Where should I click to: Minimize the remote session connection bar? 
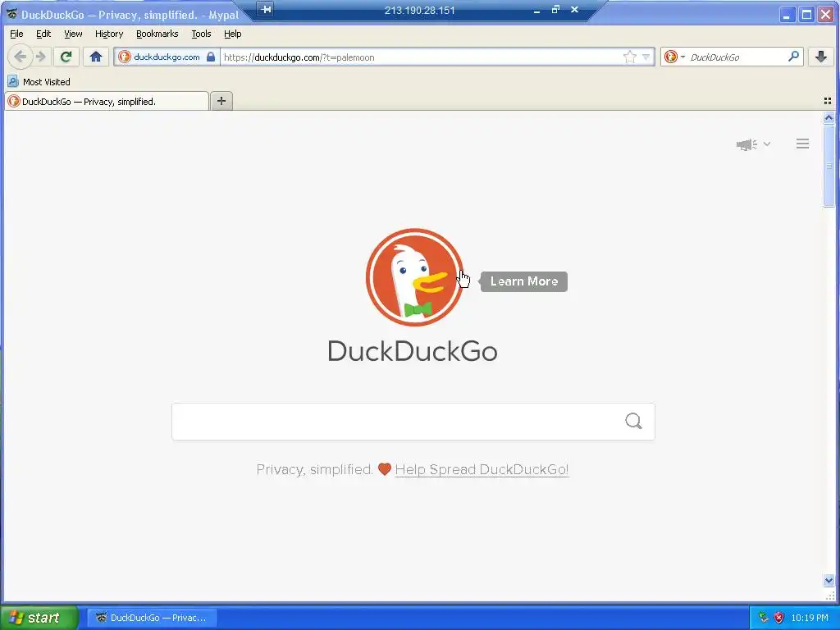click(536, 10)
